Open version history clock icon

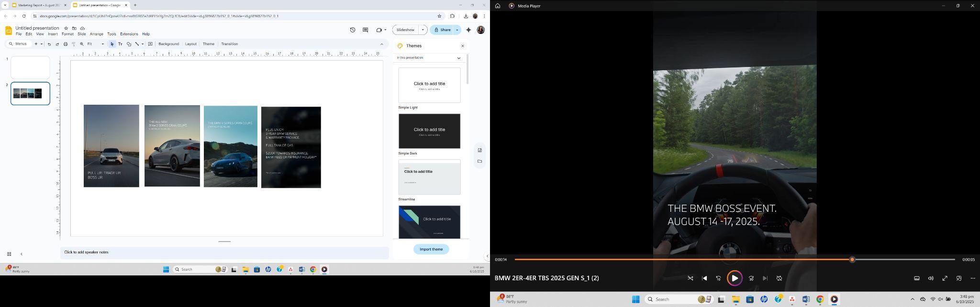(353, 30)
